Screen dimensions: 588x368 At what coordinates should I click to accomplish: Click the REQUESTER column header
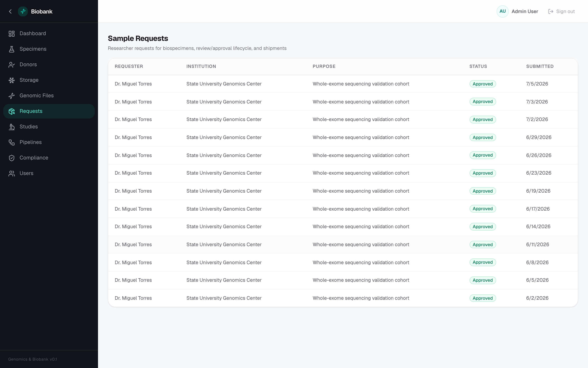pos(129,66)
